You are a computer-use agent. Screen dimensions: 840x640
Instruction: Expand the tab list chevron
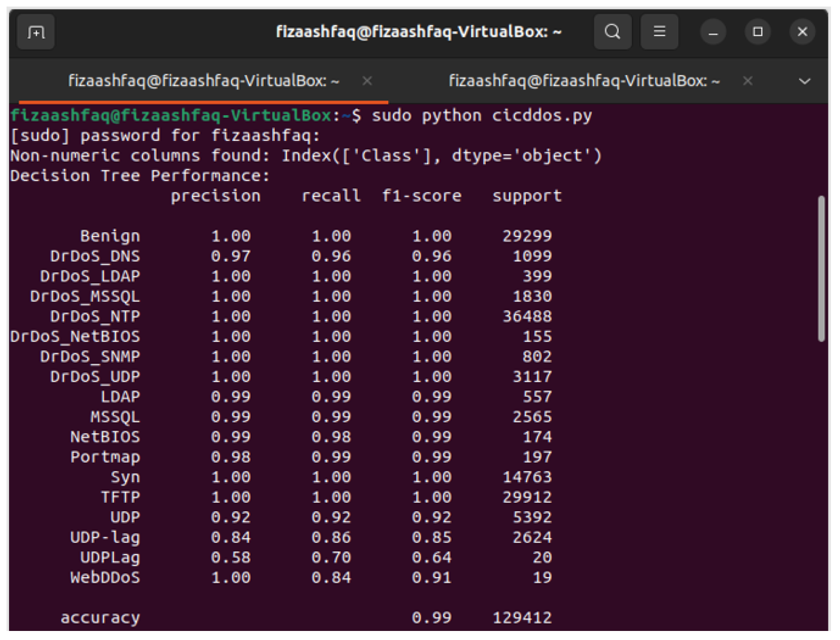tap(804, 82)
